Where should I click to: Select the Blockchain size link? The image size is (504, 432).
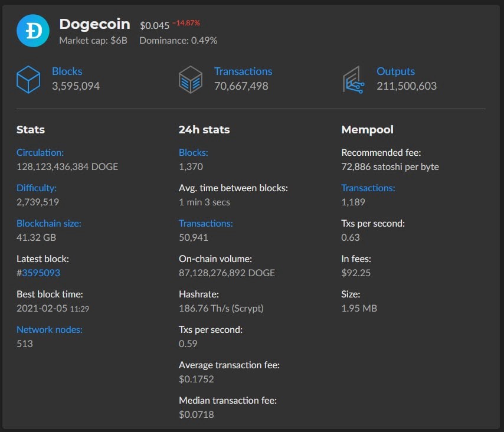pyautogui.click(x=49, y=224)
